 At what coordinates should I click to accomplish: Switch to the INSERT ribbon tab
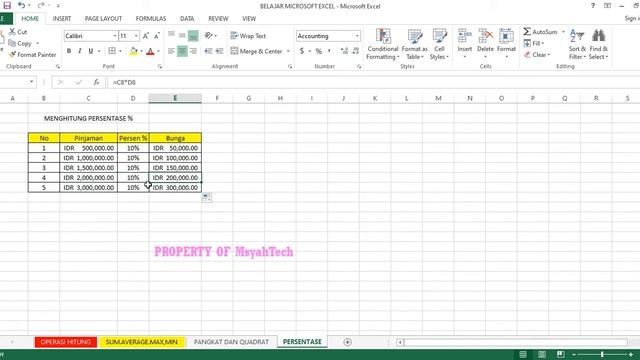62,19
